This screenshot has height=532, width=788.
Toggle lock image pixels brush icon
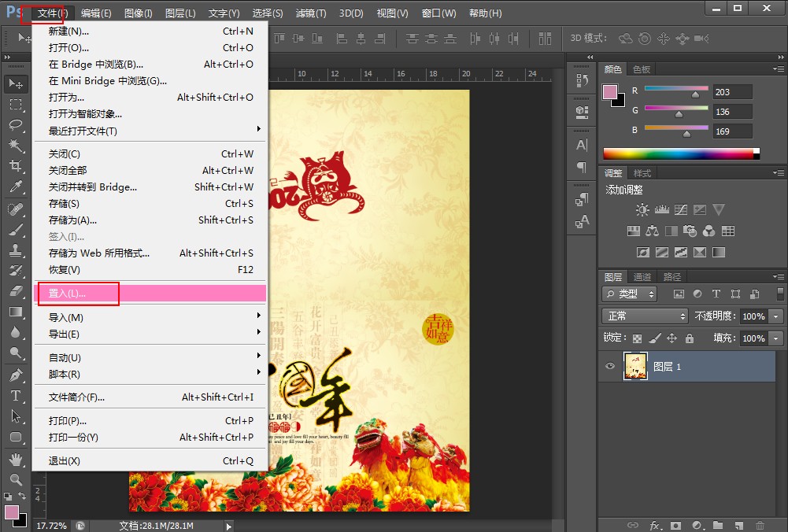(655, 338)
